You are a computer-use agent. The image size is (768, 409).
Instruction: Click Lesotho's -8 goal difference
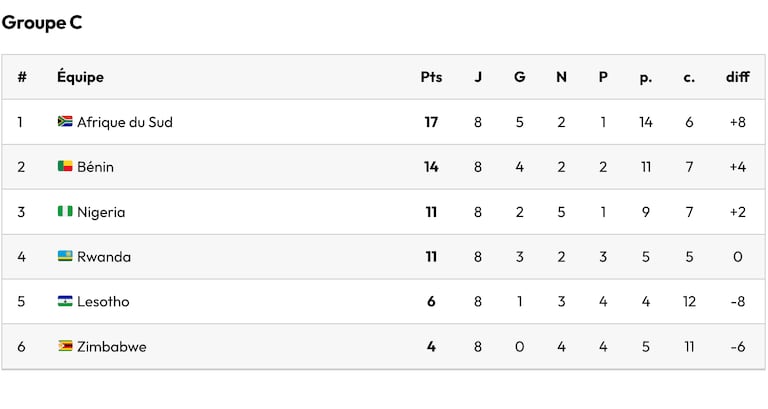738,302
